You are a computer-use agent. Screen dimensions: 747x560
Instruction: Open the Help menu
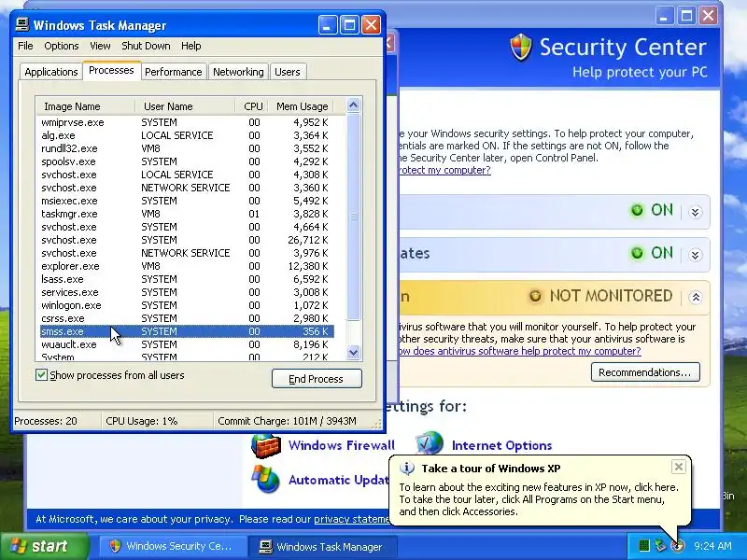click(191, 46)
